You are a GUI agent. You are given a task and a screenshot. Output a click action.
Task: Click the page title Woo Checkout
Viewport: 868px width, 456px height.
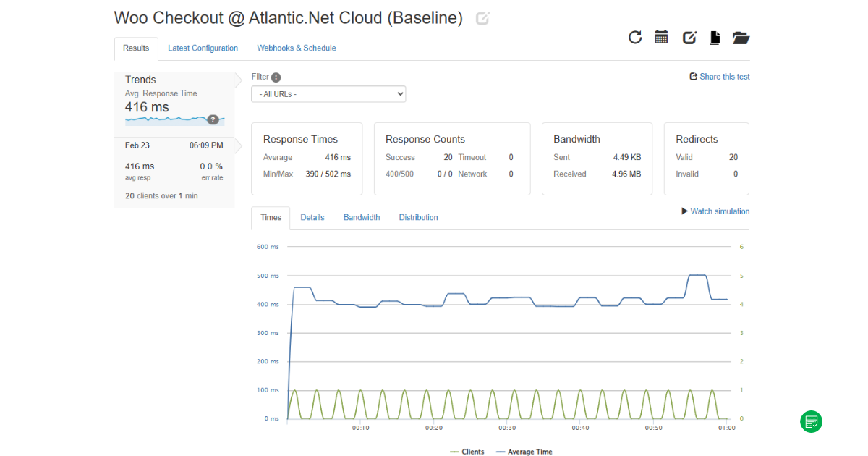289,18
